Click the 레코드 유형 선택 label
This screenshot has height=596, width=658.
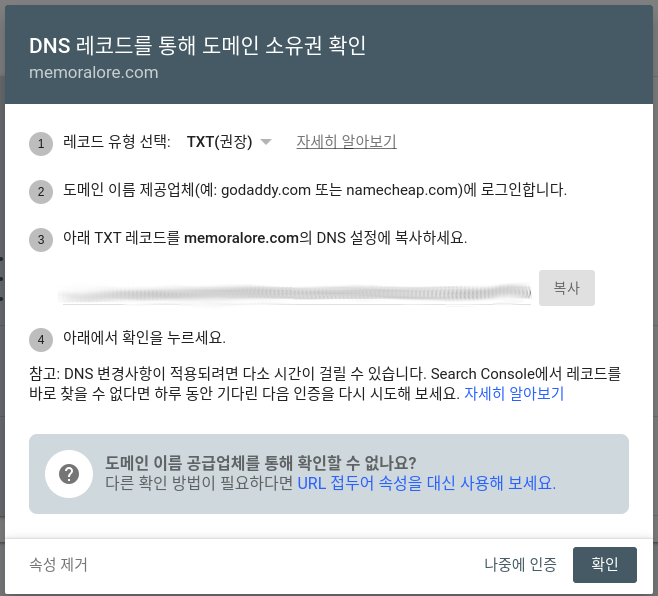[116, 142]
